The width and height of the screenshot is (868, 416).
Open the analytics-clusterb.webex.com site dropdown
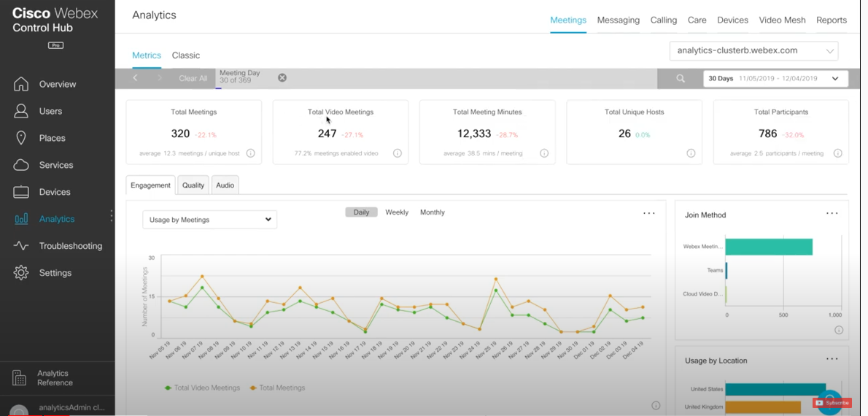[x=753, y=50]
